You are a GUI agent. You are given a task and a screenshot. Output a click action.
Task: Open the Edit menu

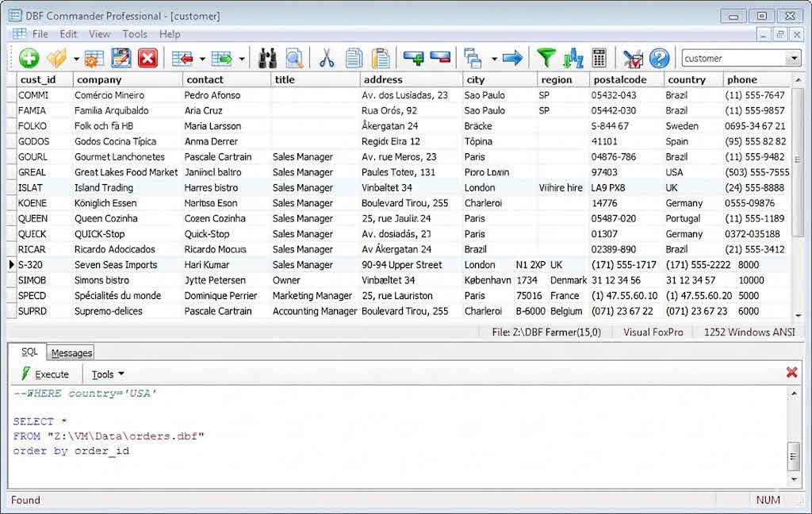[67, 34]
